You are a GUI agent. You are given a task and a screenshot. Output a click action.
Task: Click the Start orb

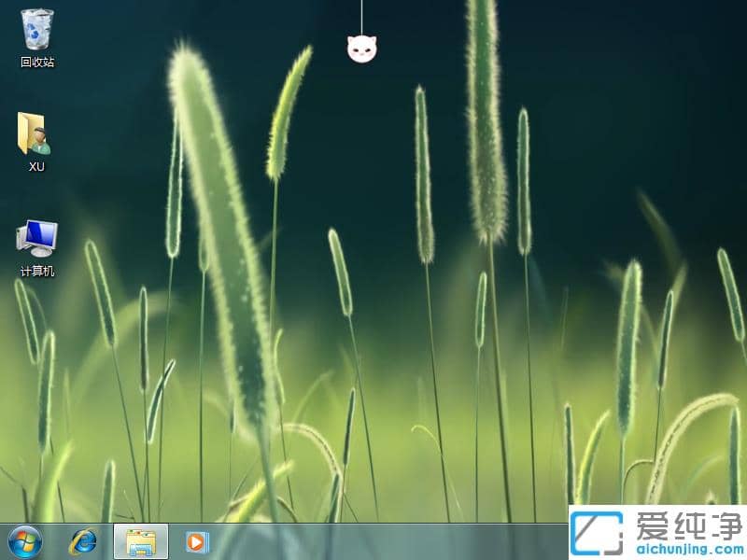click(22, 539)
